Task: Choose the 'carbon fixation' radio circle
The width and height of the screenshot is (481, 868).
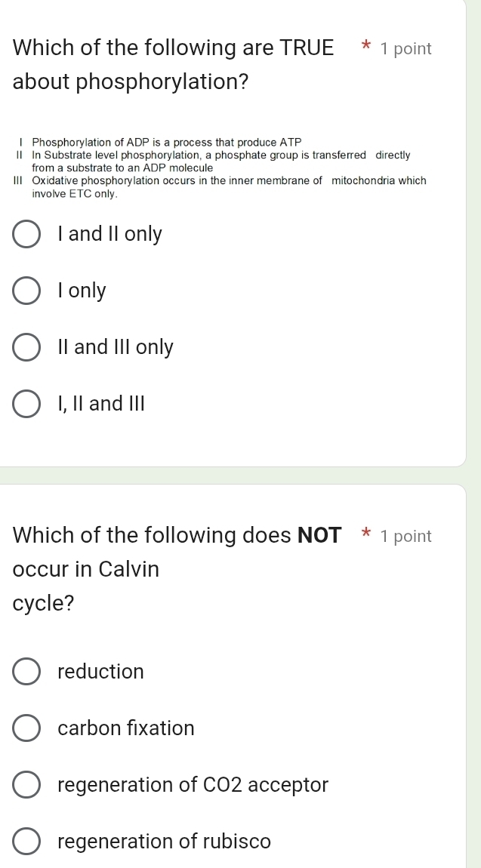Action: [27, 728]
